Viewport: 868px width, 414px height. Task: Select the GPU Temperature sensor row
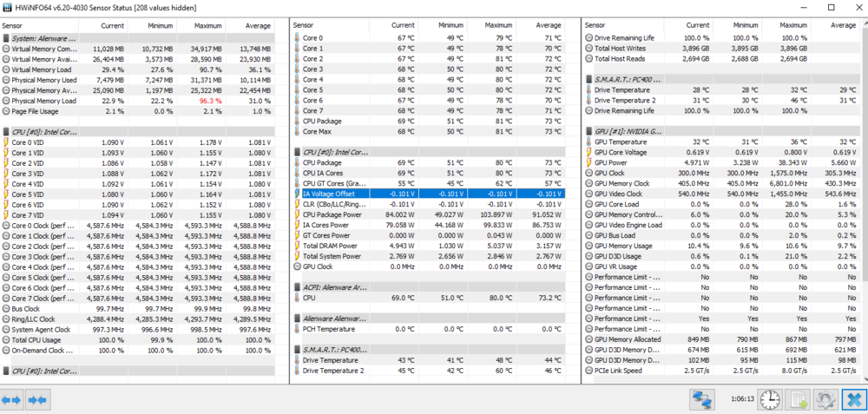(x=621, y=142)
